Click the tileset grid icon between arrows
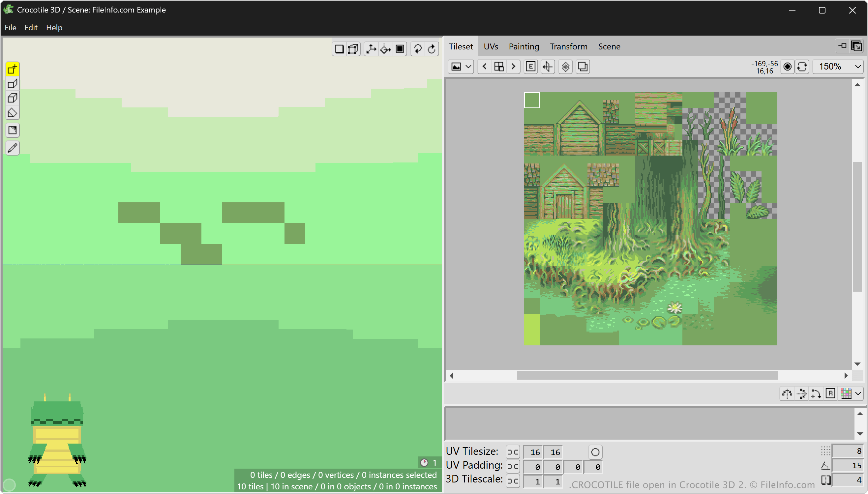This screenshot has height=494, width=868. click(x=499, y=67)
